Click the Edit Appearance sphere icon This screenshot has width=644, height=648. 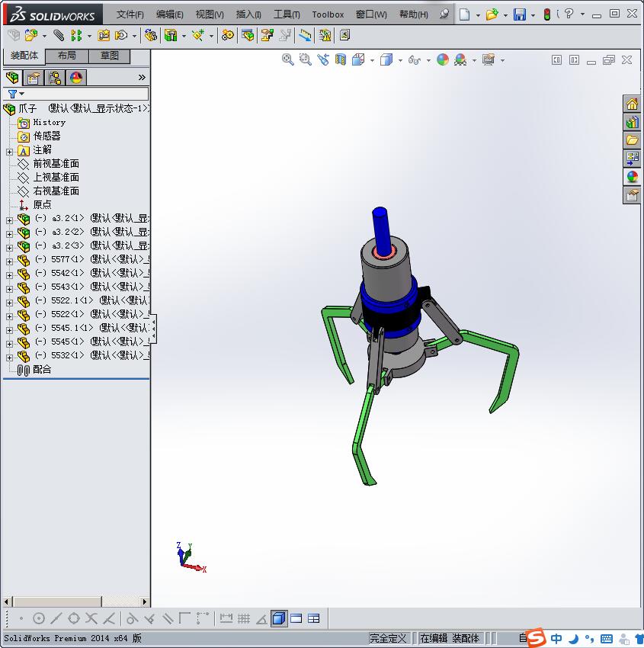(442, 60)
